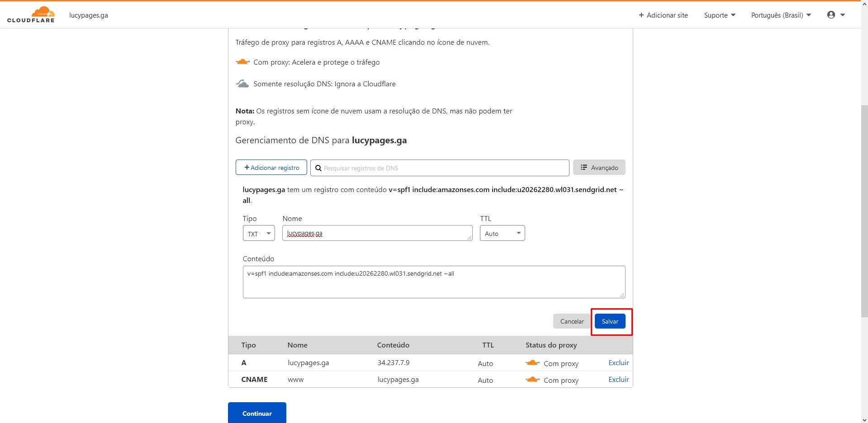Click the Cancelar button
The image size is (868, 423).
pos(572,321)
